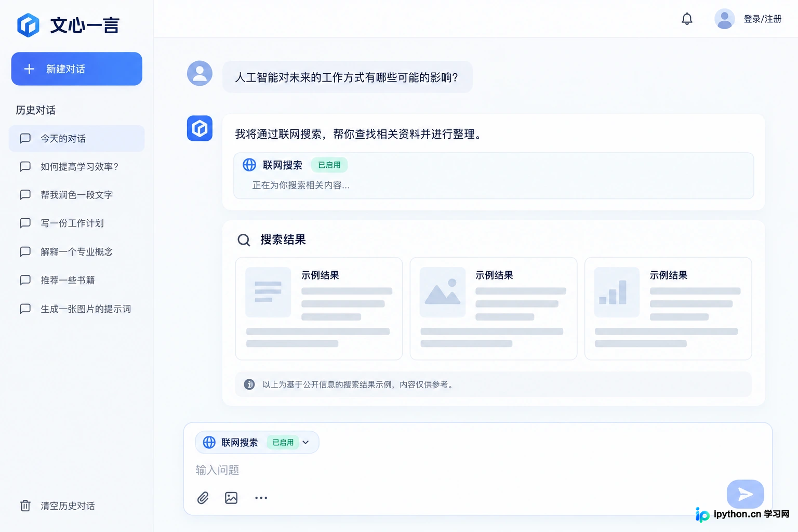Click the globe icon in the input box
Screen dimensions: 798x532
209,442
